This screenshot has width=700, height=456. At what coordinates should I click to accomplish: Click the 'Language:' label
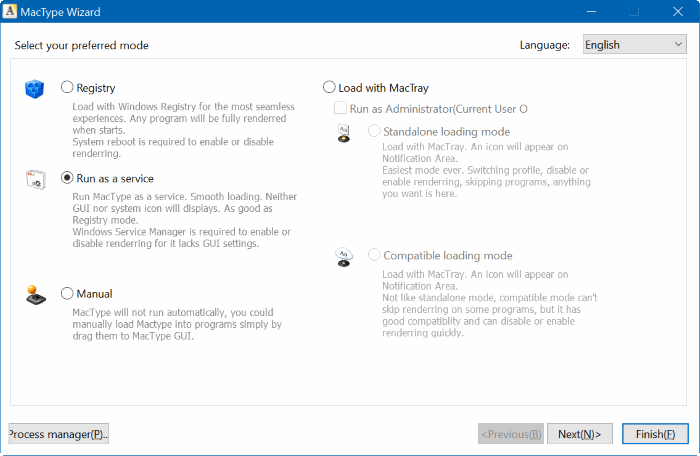click(545, 45)
